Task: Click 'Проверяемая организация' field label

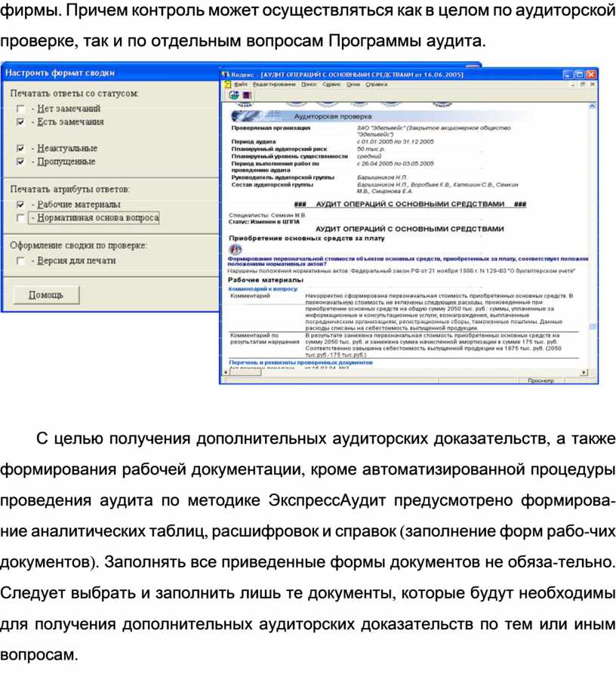Action: [271, 128]
